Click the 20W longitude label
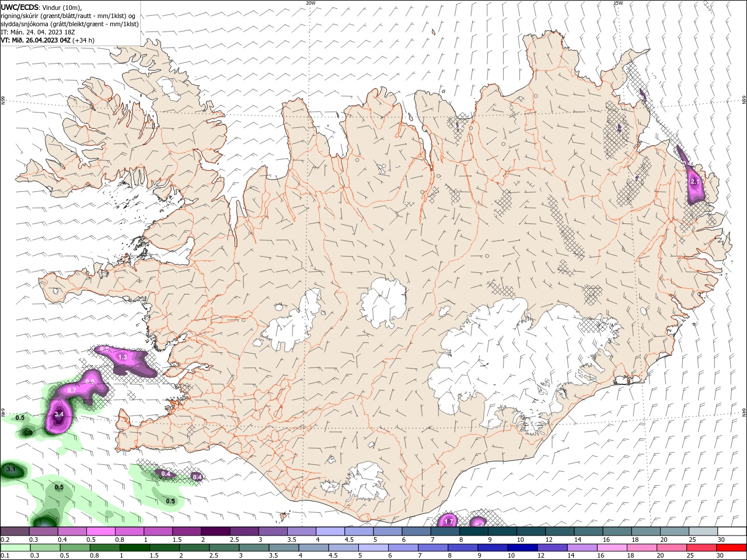Image resolution: width=747 pixels, height=560 pixels. (x=310, y=3)
